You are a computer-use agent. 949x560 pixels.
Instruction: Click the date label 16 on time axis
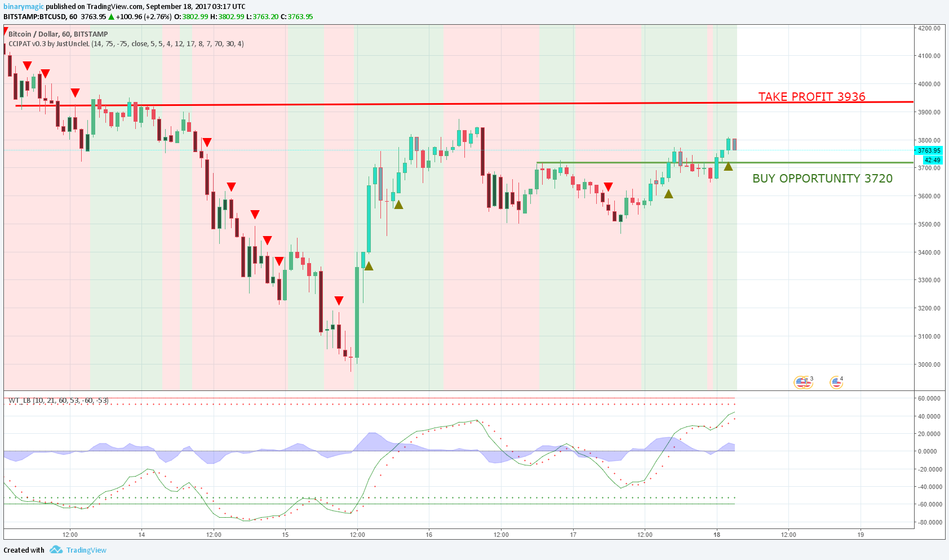(x=429, y=535)
